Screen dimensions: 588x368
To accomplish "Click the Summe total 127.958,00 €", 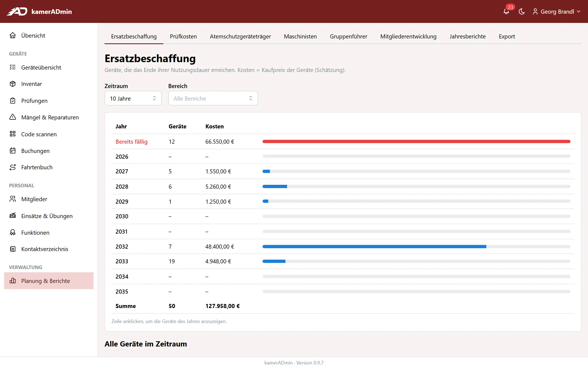I will (x=222, y=306).
